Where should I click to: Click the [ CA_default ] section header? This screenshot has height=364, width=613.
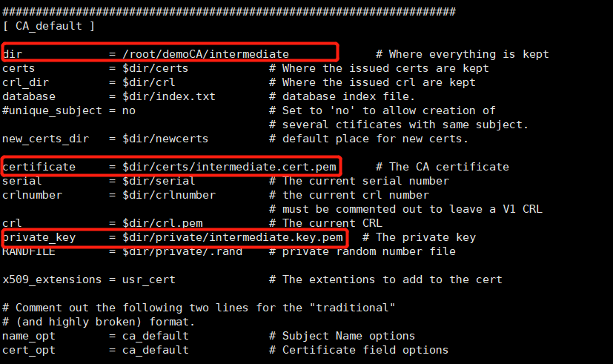pyautogui.click(x=49, y=26)
